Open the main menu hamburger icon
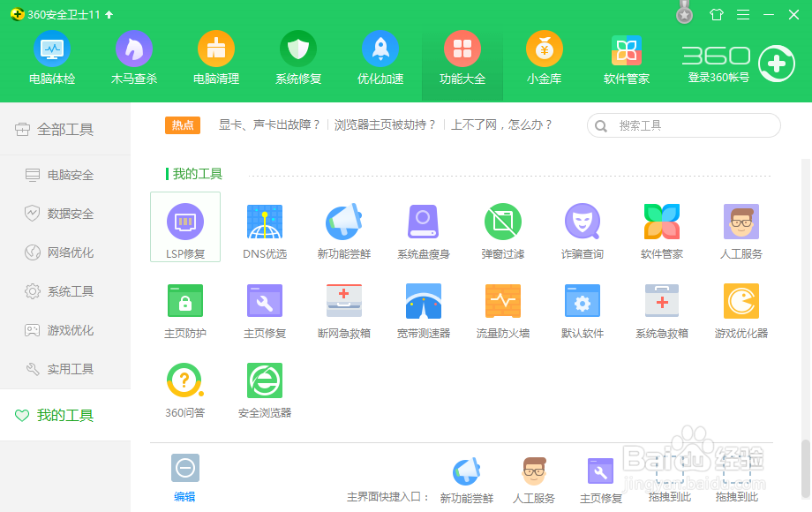 743,14
